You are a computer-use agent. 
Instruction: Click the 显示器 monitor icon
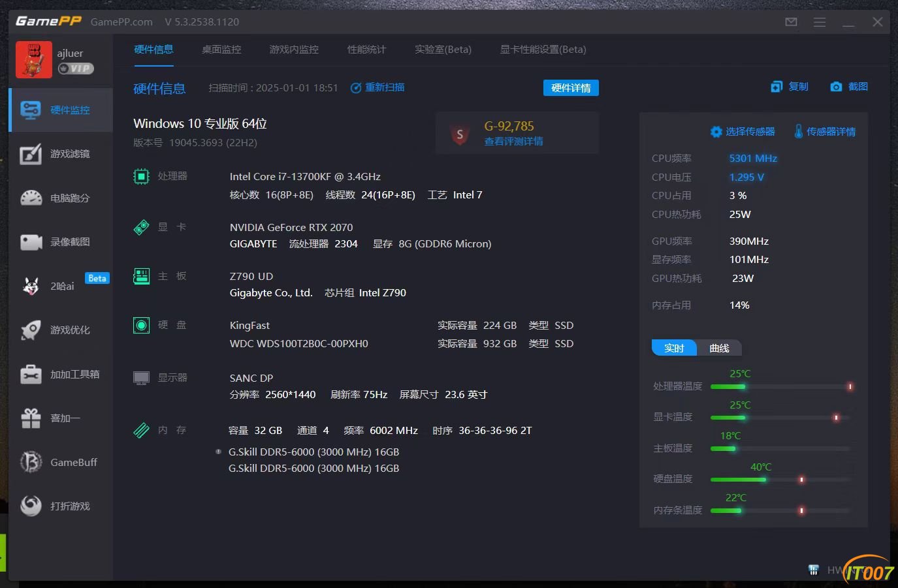pos(141,379)
